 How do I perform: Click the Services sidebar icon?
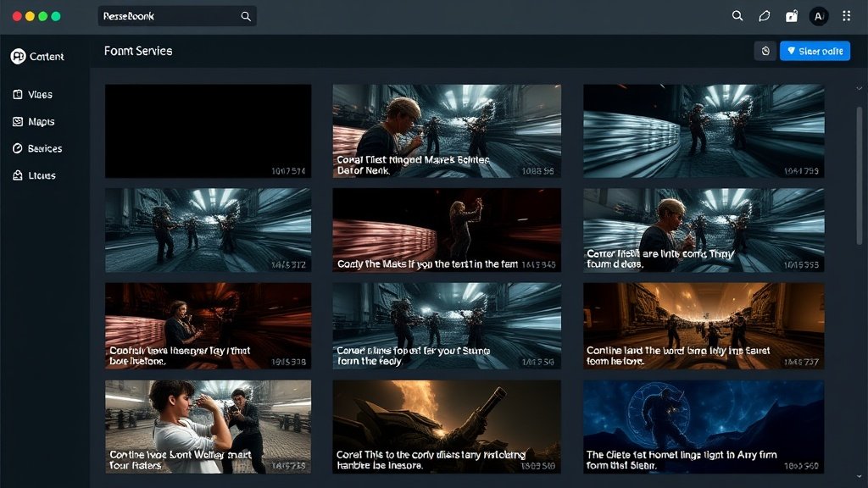click(x=18, y=148)
